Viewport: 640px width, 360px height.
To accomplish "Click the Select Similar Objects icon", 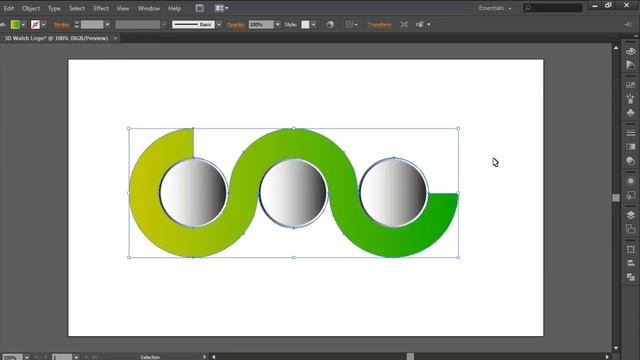I will pos(419,24).
